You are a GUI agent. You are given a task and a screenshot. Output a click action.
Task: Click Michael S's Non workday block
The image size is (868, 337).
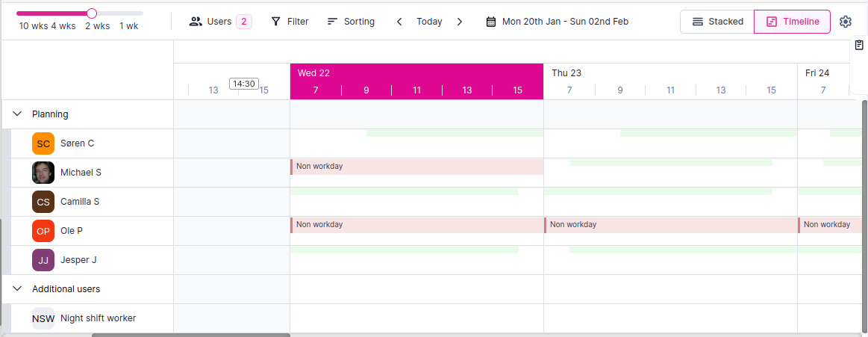pyautogui.click(x=416, y=166)
